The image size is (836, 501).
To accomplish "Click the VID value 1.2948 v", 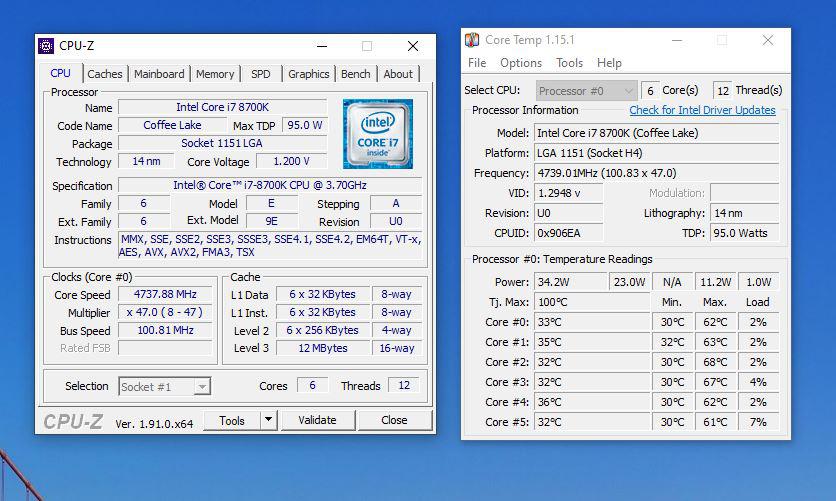I will [x=568, y=193].
